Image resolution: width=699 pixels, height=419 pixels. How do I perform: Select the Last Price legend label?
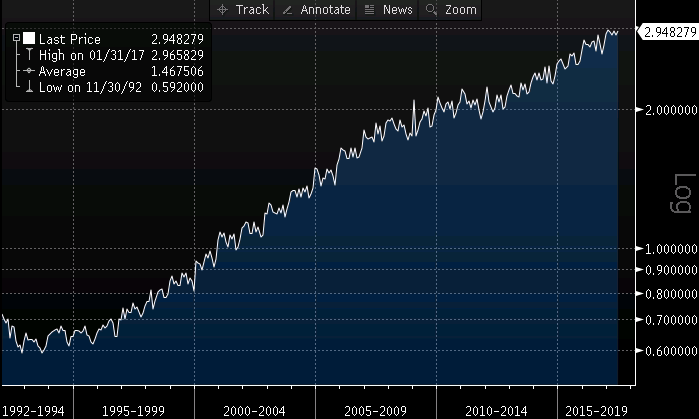[x=70, y=39]
